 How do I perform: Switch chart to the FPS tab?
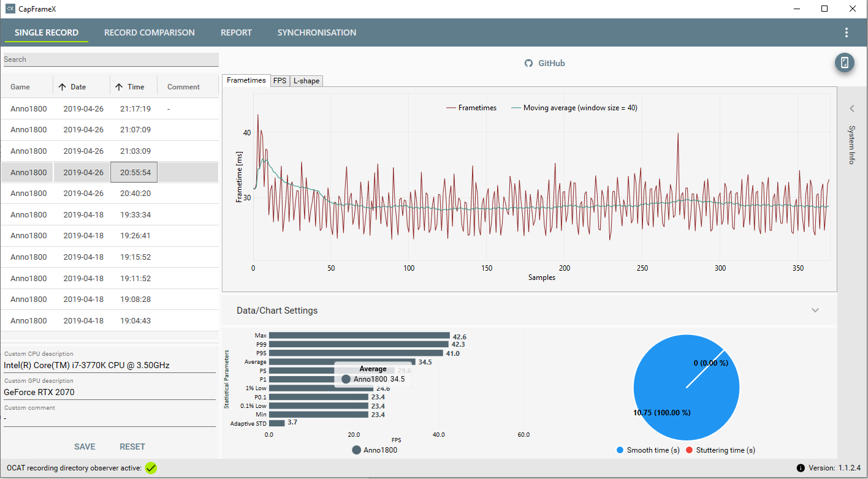(x=280, y=81)
